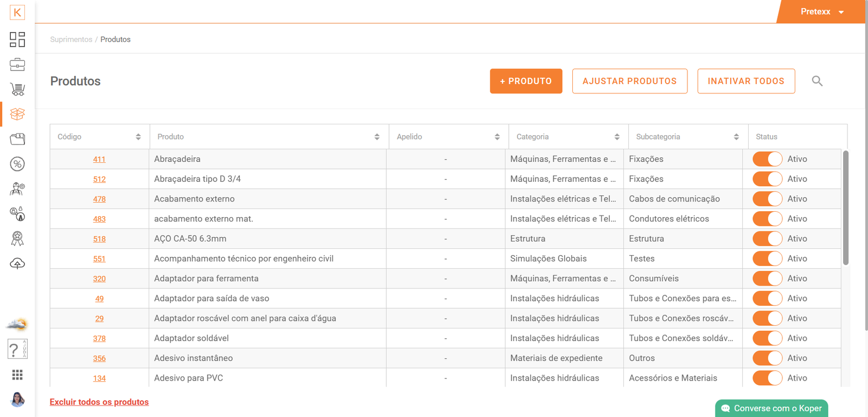Toggle status for Adesivo instantâneo
The image size is (868, 417).
[x=767, y=358]
